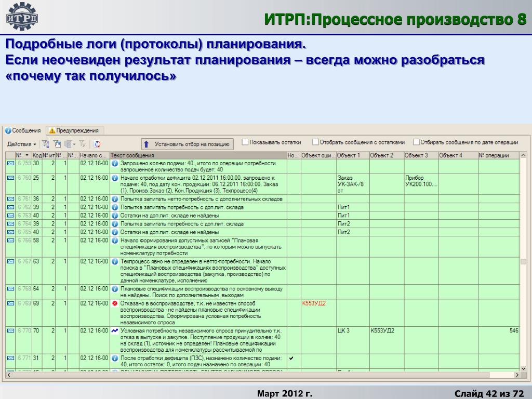Click the row icon of message 6 767

(10, 262)
